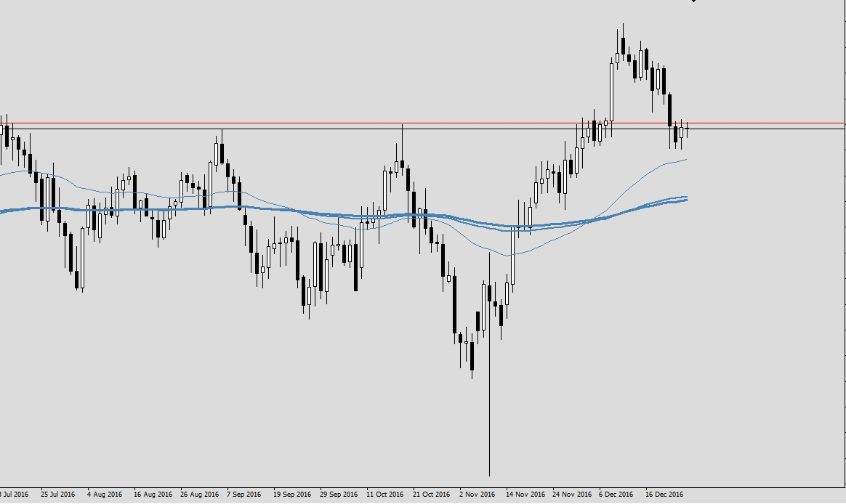Click the "24 Nov 2016" date label
This screenshot has height=504, width=846.
[572, 495]
